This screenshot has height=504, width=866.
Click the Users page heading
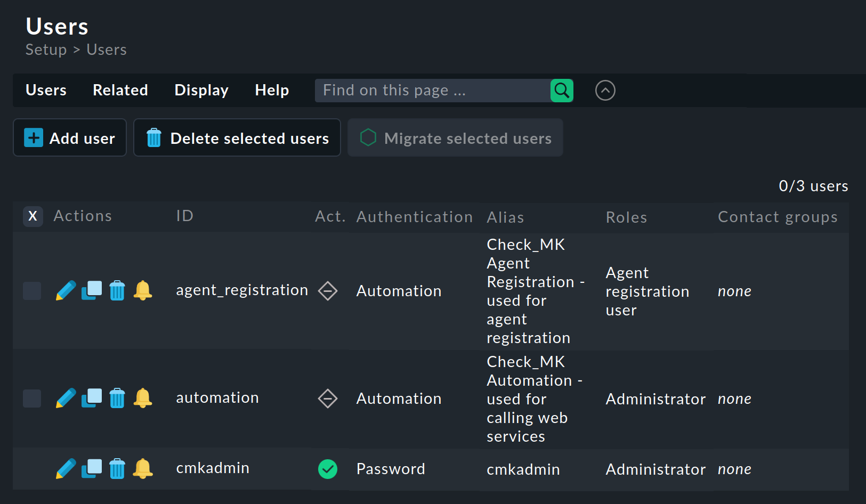pos(57,26)
